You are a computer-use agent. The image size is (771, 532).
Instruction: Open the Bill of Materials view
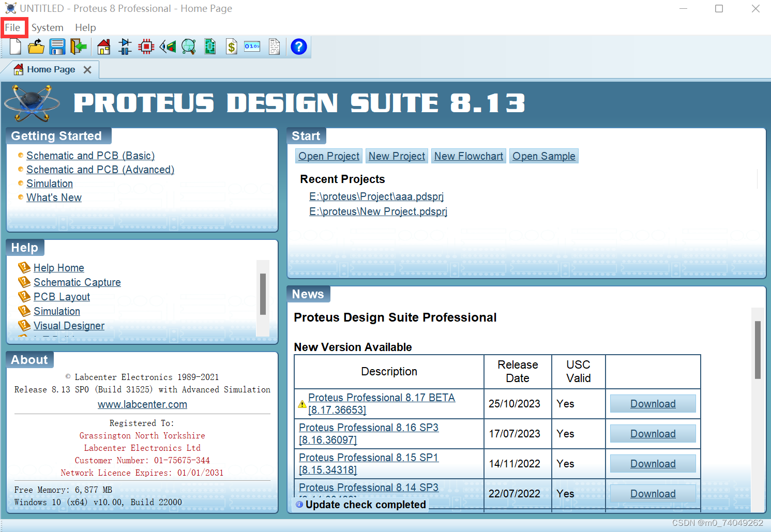(x=231, y=47)
